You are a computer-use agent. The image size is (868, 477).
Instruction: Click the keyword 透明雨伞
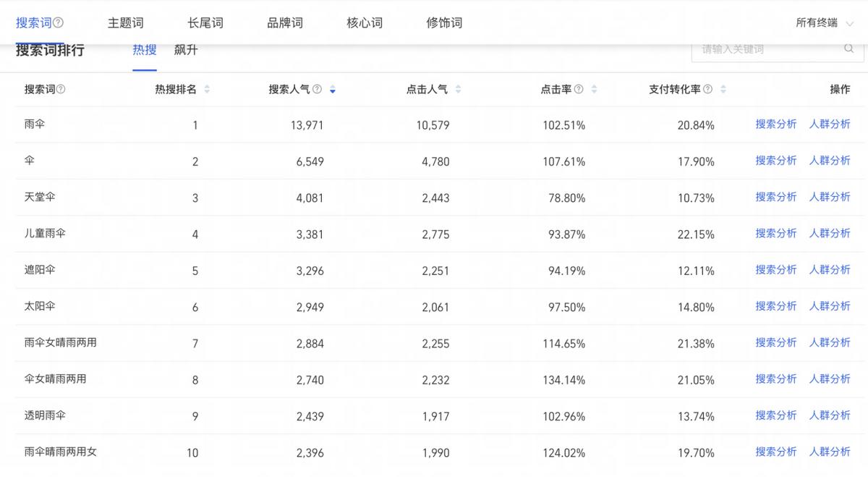tap(45, 415)
